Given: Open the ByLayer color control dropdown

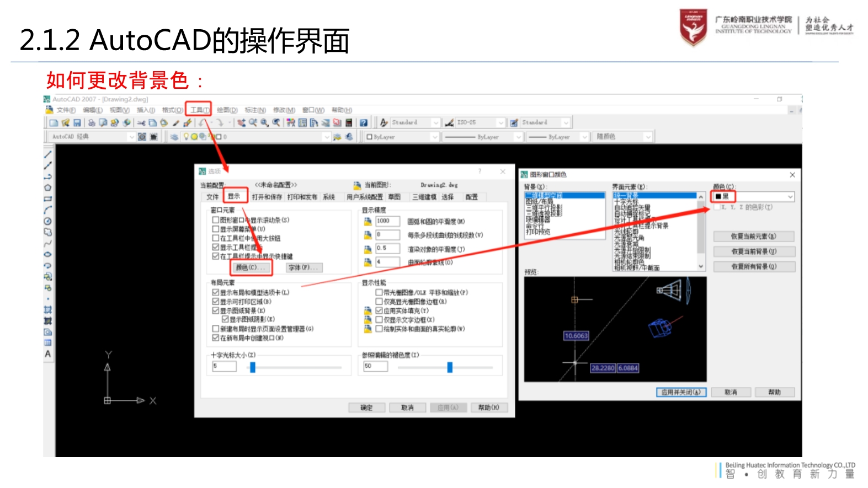Looking at the screenshot, I should 402,137.
